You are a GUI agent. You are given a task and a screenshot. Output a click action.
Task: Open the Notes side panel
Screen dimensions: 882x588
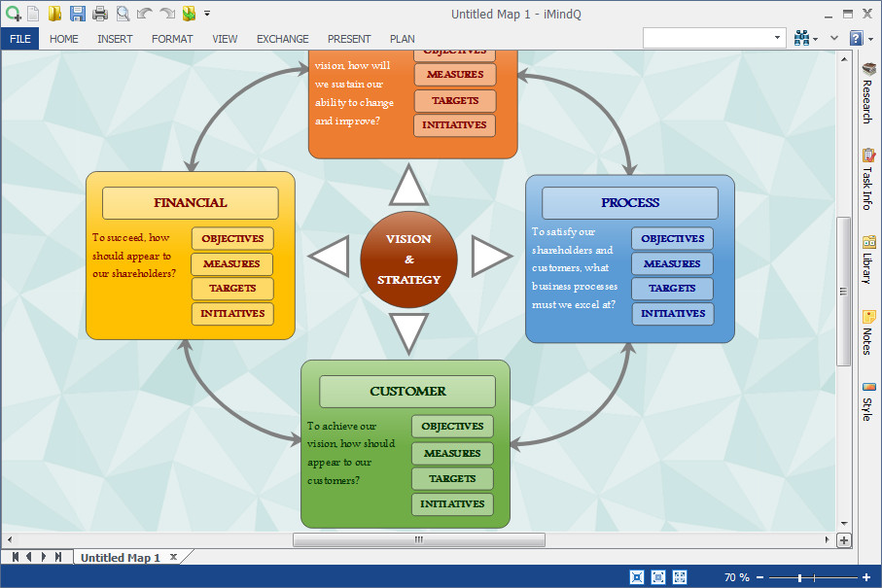[868, 332]
